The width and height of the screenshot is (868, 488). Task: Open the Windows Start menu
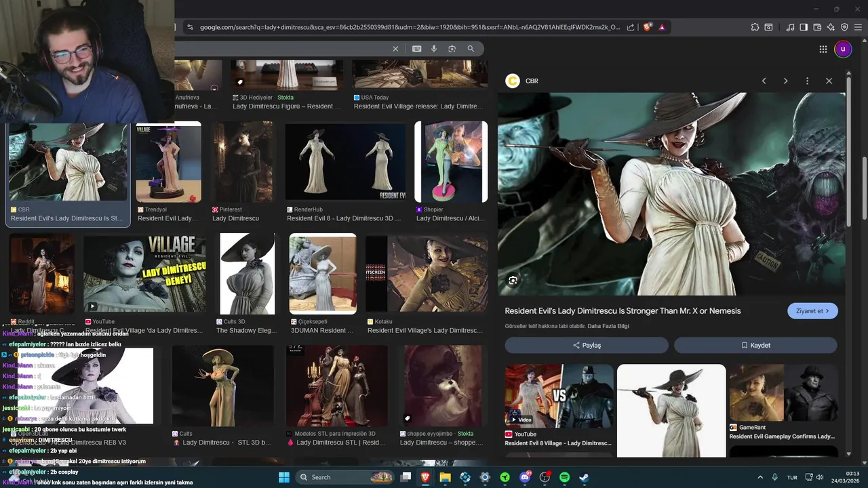[284, 477]
